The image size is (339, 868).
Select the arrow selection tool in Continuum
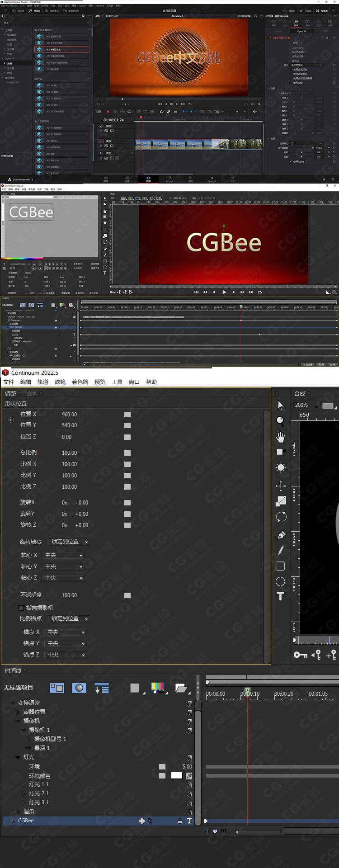(x=280, y=406)
